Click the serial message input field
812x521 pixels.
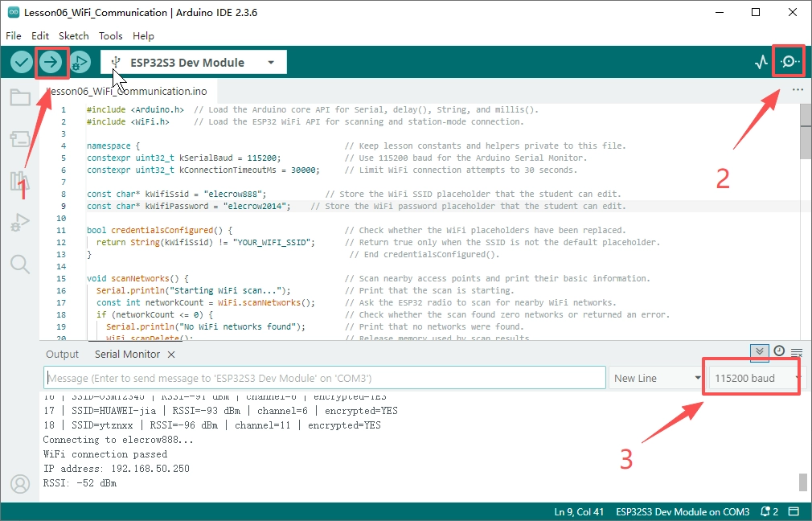tap(325, 378)
